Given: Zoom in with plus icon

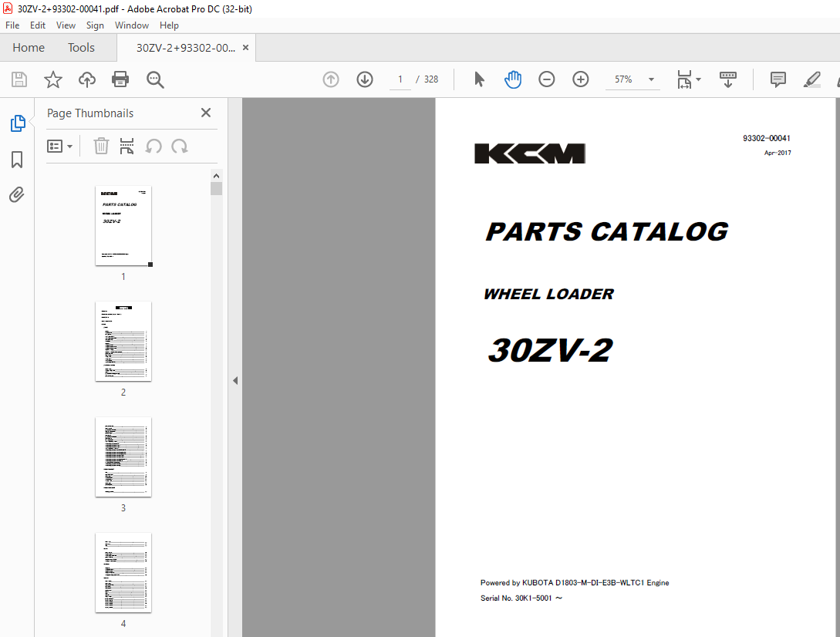Looking at the screenshot, I should 581,79.
